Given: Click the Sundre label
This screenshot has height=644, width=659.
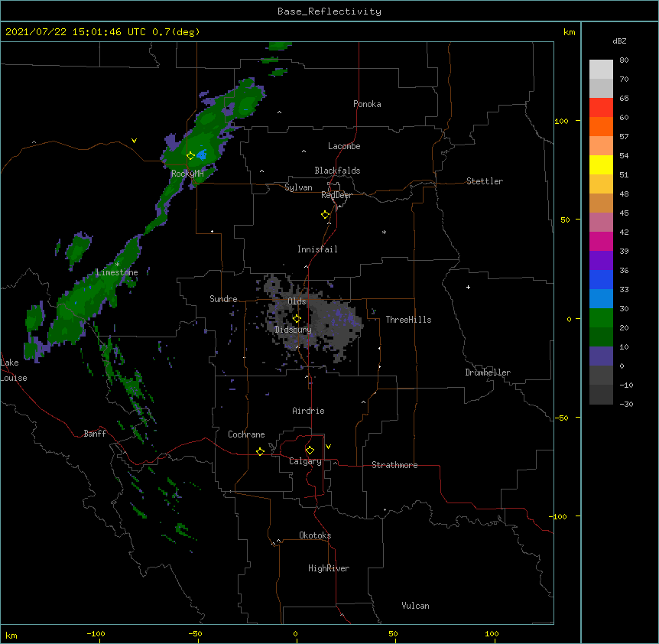Looking at the screenshot, I should 223,299.
